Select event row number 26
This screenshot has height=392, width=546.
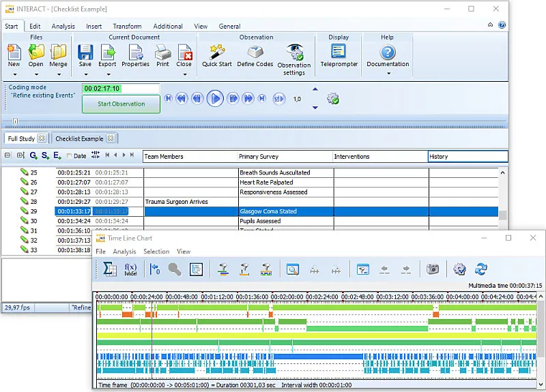click(33, 182)
